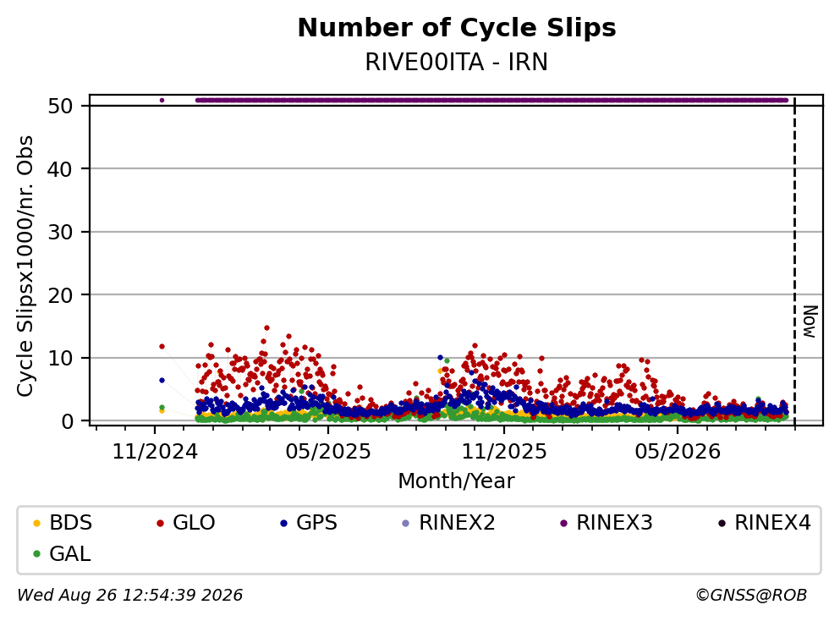Click the '©GNSS@ROB' credit text

[751, 595]
